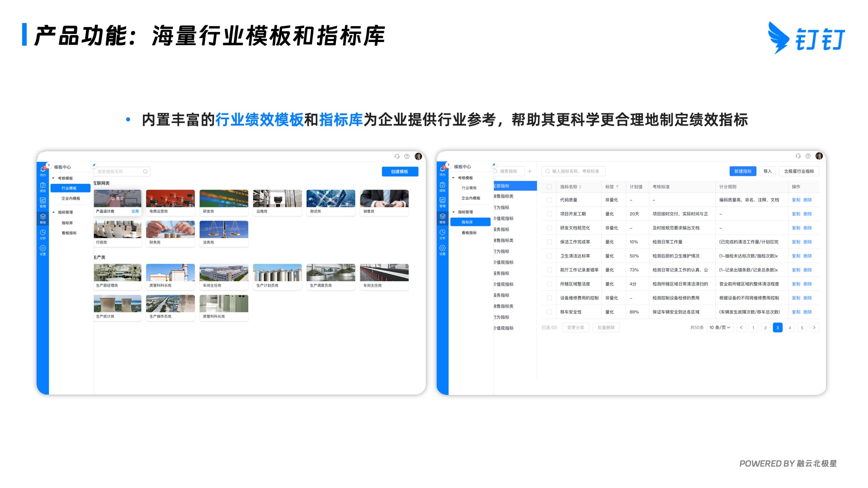The width and height of the screenshot is (868, 488).
Task: Select the 模板 layers icon in sidebar
Action: point(42,216)
